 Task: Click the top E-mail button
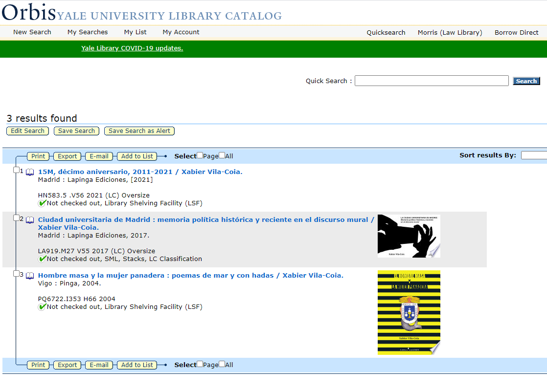point(99,156)
